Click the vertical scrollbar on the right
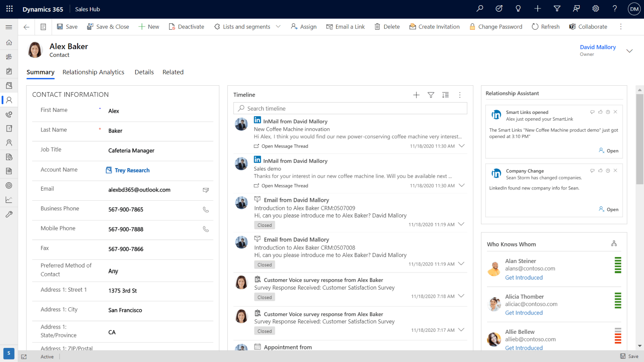The image size is (644, 362). 640,139
